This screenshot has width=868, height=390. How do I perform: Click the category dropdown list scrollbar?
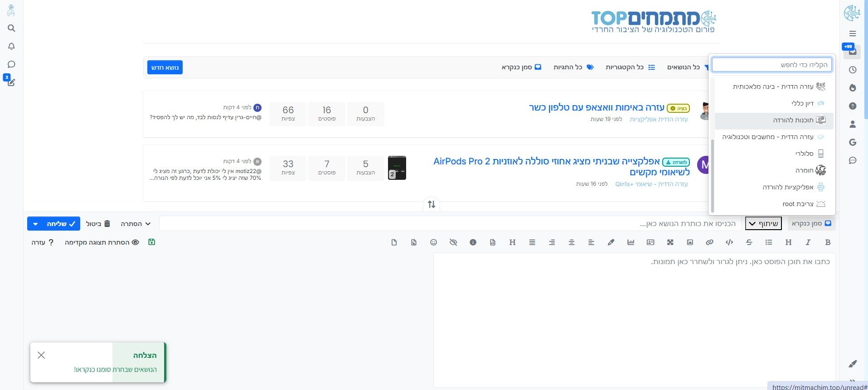pos(712,176)
